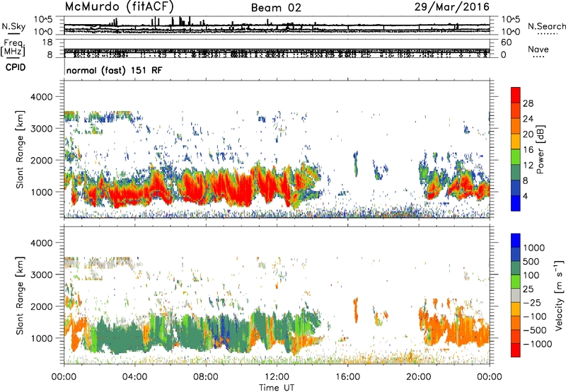Image resolution: width=566 pixels, height=392 pixels.
Task: Click the 'Power [dB]' colorbar label
Action: click(541, 149)
